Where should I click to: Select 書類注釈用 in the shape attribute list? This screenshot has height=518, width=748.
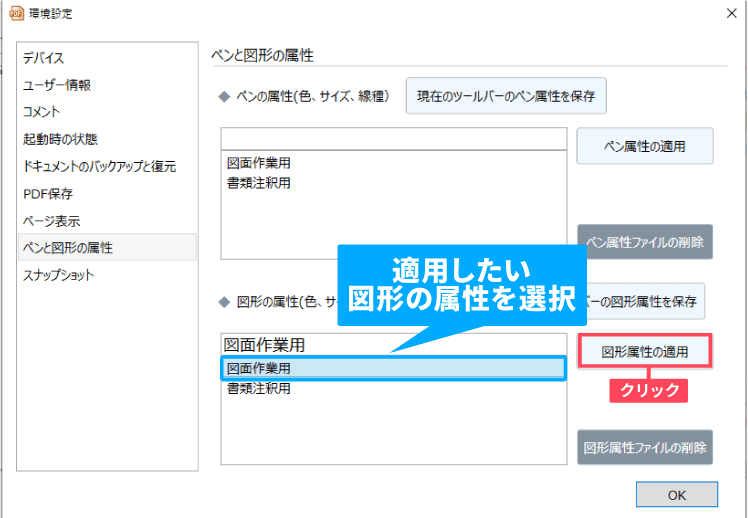(x=258, y=388)
